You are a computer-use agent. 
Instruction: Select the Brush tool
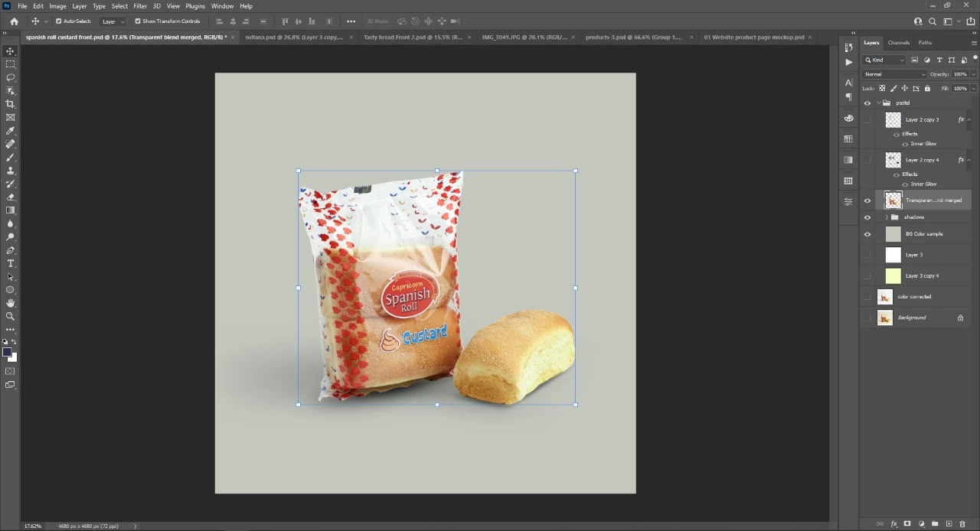click(x=10, y=157)
